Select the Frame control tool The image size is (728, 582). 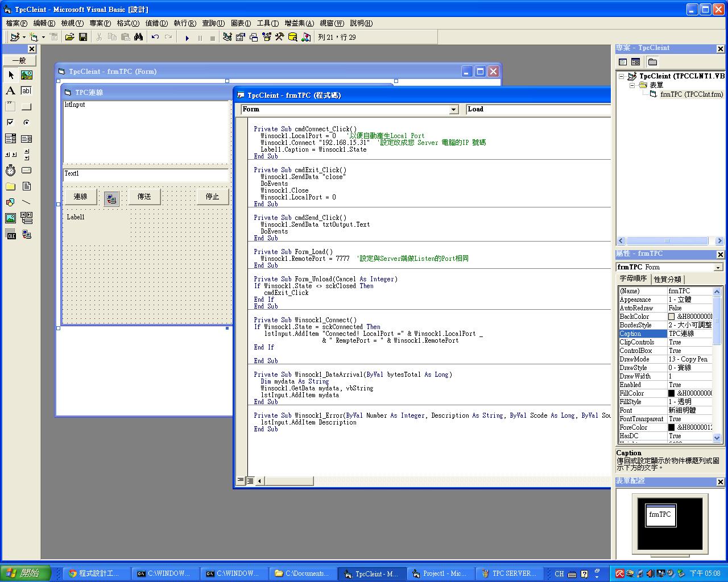(x=11, y=107)
